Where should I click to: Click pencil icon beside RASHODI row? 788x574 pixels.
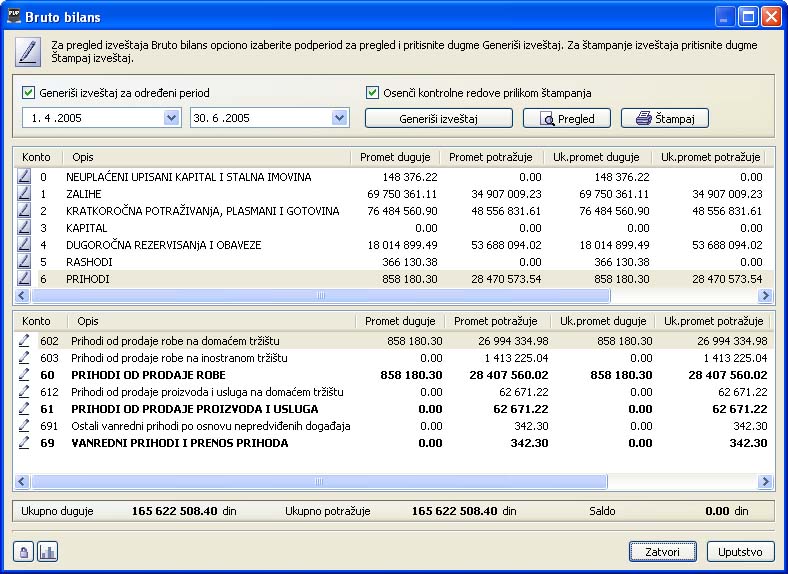pos(25,262)
